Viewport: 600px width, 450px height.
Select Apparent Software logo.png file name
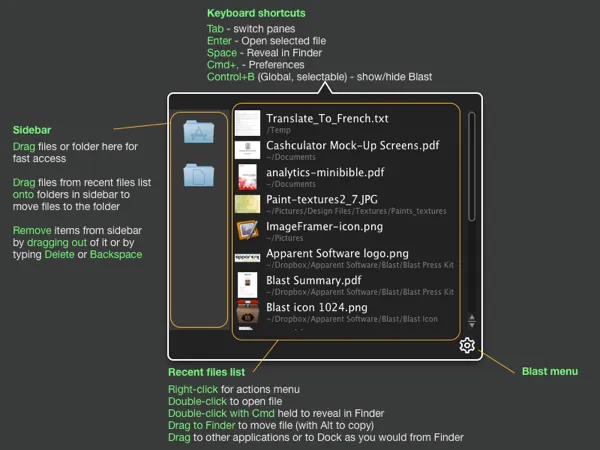pos(338,253)
